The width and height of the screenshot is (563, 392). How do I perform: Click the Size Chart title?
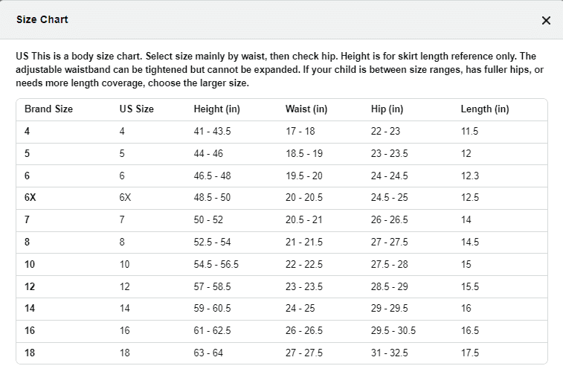click(x=42, y=19)
